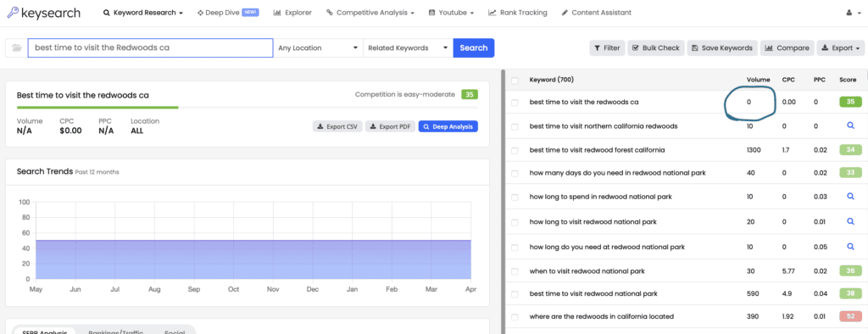Click the Compare button
The image size is (868, 334).
787,47
